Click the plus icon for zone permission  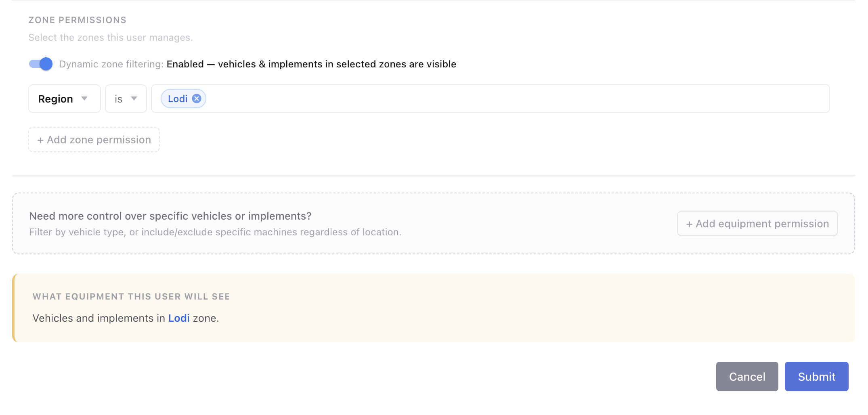click(x=40, y=140)
